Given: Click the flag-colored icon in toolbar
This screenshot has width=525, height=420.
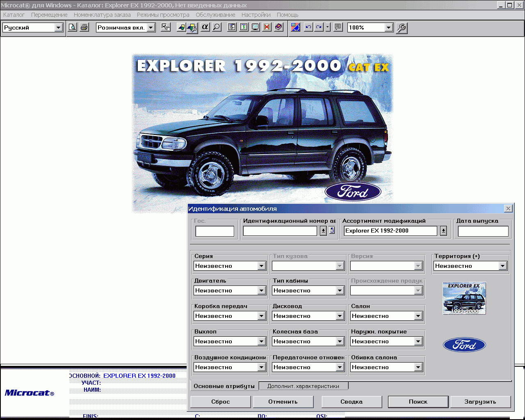Looking at the screenshot, I should coord(295,27).
